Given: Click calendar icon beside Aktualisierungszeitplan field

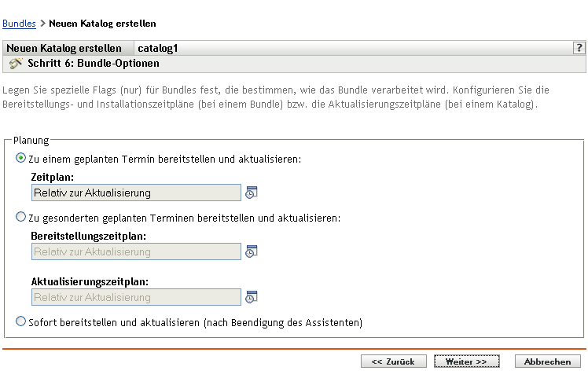Looking at the screenshot, I should 252,298.
